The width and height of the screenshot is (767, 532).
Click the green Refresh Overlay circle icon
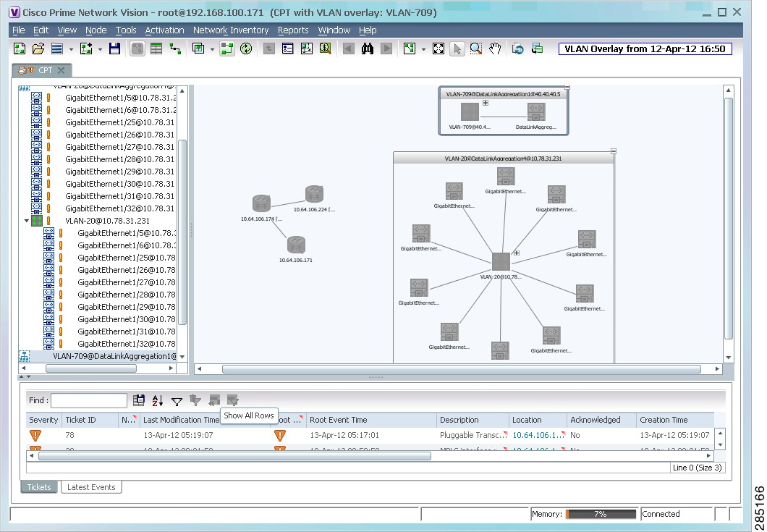(246, 48)
